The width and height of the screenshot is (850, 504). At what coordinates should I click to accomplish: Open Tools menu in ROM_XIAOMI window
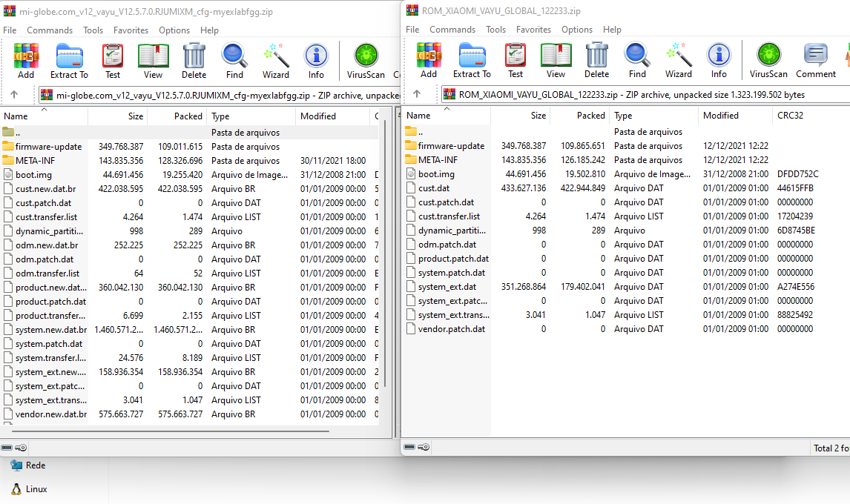495,29
